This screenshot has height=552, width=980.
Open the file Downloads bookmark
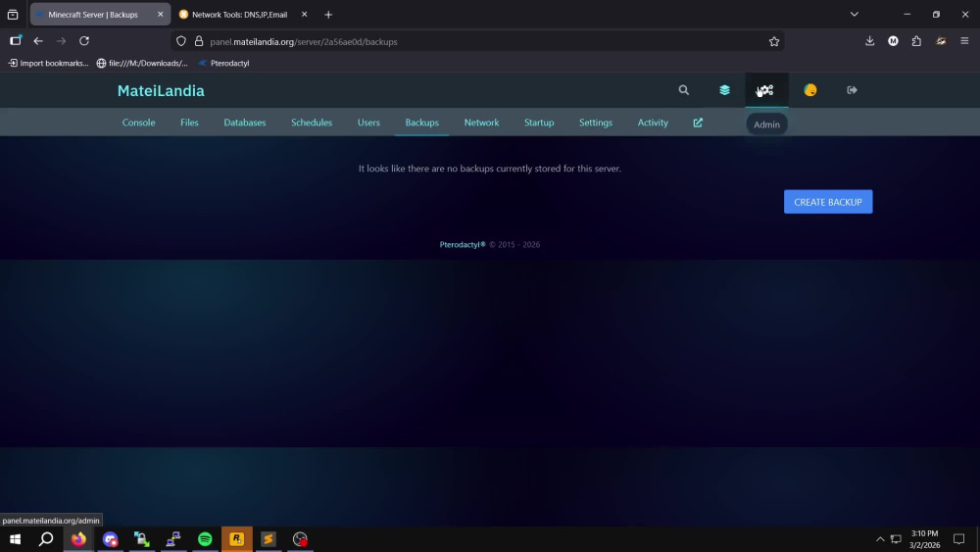[x=142, y=63]
